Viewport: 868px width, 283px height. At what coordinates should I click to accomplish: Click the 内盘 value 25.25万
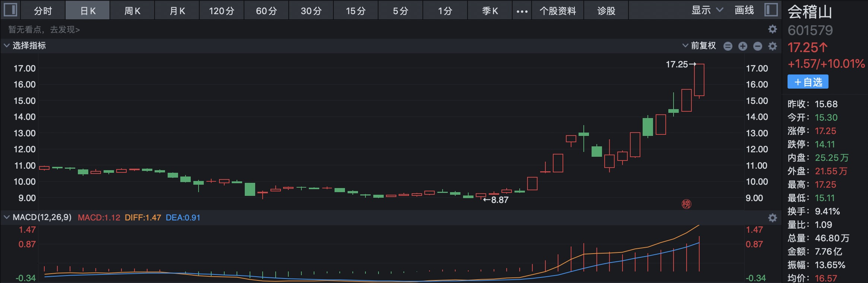(x=831, y=158)
